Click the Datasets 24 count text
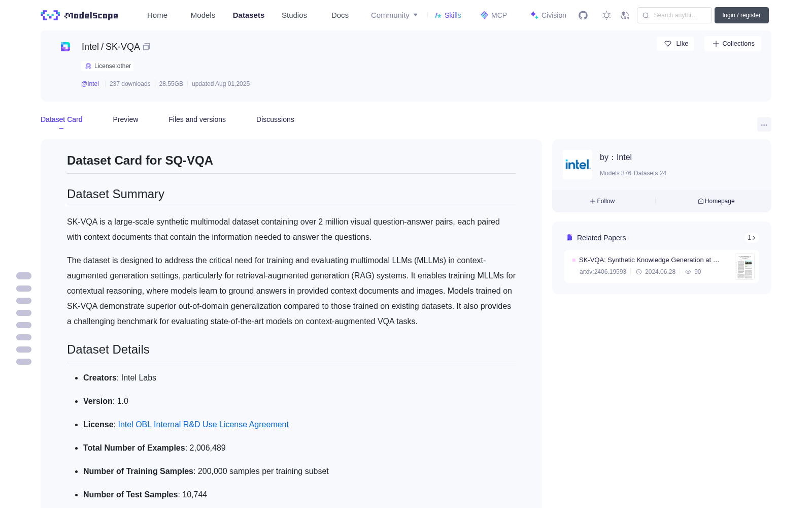The height and width of the screenshot is (508, 812). point(650,173)
